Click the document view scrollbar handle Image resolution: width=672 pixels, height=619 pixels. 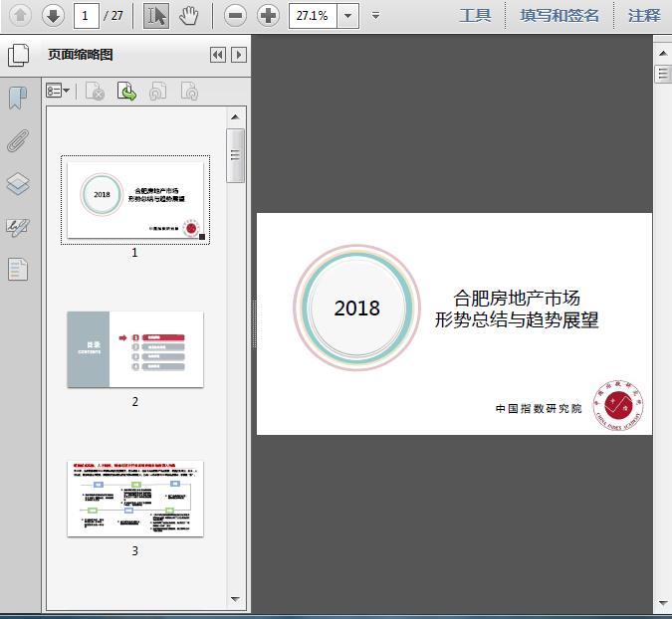[663, 74]
